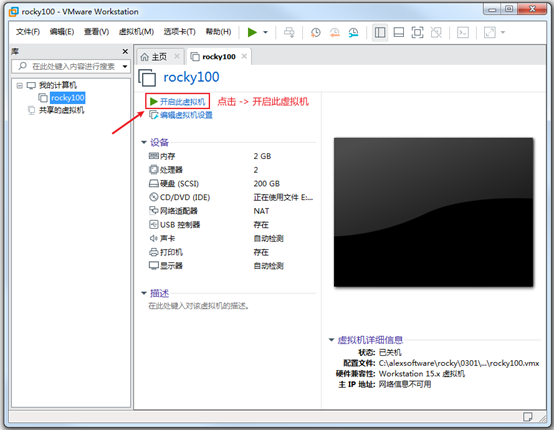Click the VMware app icon in title bar

(x=14, y=12)
